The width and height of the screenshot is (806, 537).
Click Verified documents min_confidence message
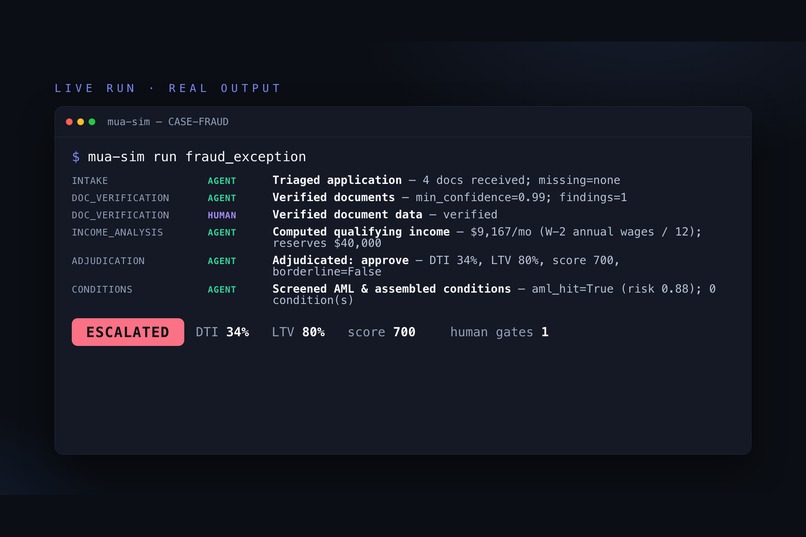point(450,197)
